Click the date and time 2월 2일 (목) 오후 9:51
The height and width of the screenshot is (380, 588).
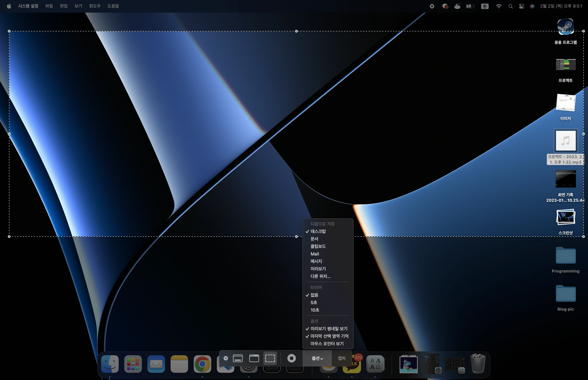561,6
